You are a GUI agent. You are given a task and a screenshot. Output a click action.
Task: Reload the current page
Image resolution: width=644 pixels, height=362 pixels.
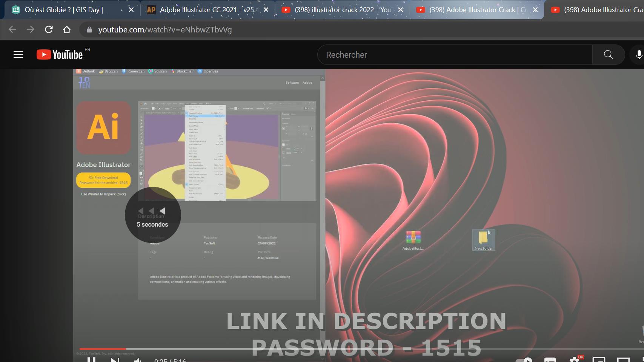[49, 29]
